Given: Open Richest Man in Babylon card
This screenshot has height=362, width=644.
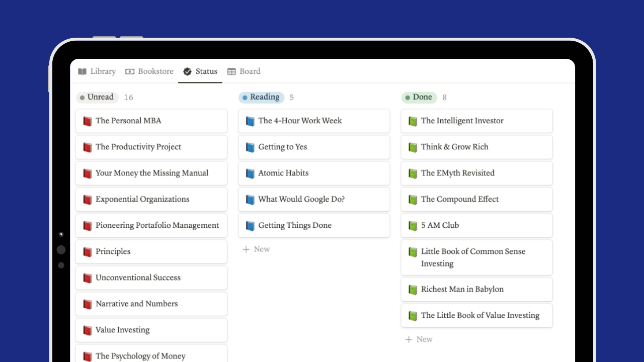Looking at the screenshot, I should click(477, 290).
